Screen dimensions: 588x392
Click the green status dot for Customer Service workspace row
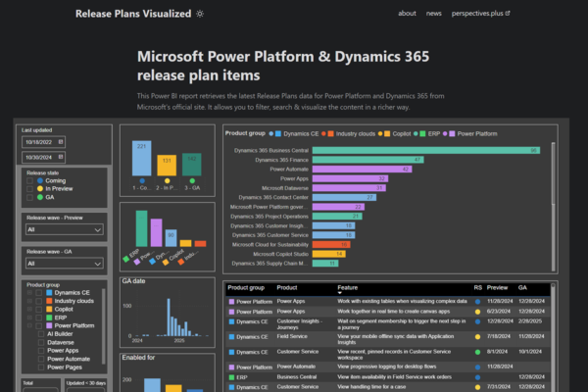477,352
